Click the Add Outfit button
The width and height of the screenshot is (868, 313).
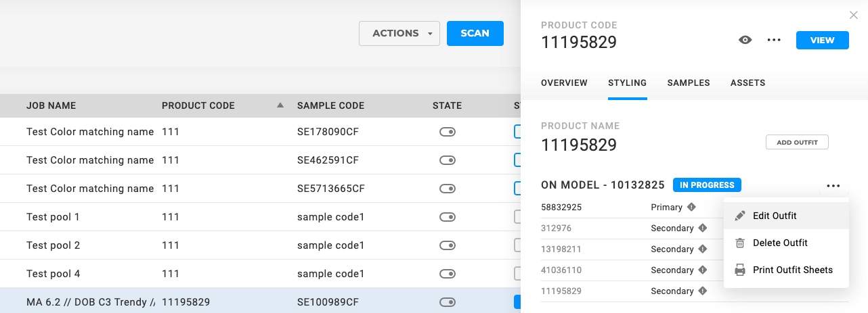(797, 143)
